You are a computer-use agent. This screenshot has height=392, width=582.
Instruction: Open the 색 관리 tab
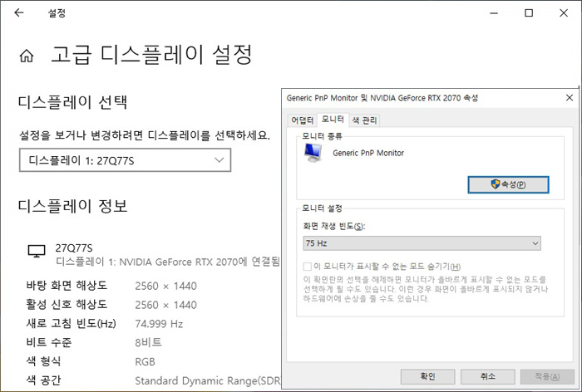coord(364,120)
